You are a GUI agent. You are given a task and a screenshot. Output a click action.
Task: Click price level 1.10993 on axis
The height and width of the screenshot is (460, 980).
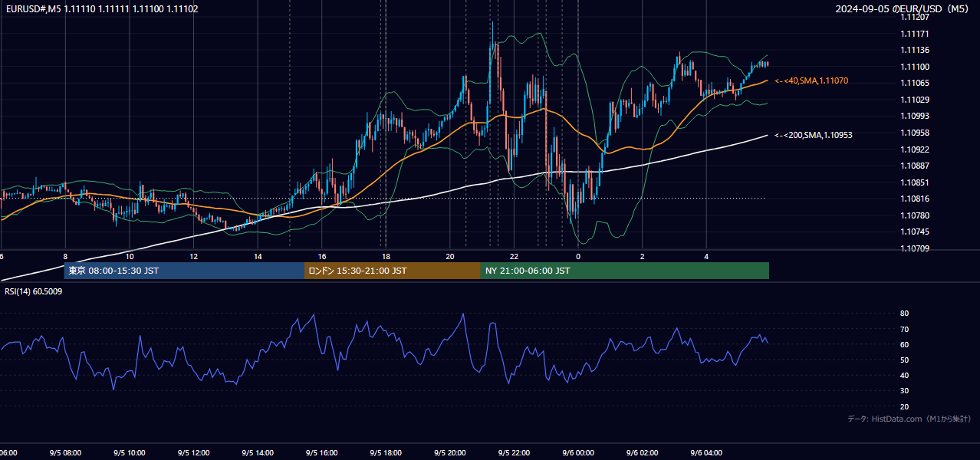[915, 116]
